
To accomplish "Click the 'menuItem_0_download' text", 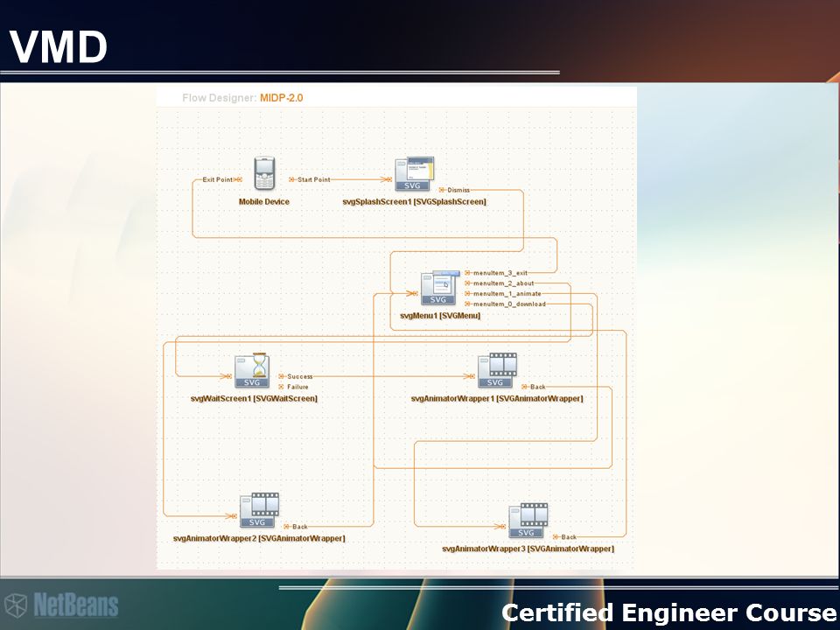I will point(509,304).
